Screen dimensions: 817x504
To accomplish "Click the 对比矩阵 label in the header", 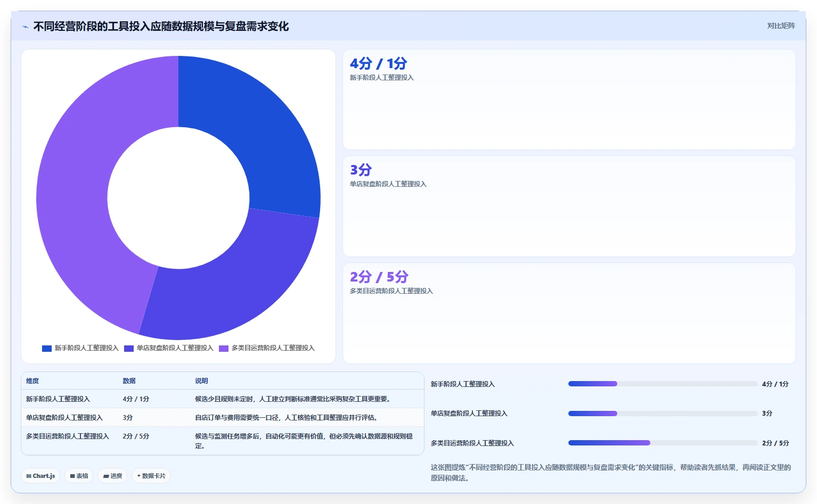I will point(781,26).
